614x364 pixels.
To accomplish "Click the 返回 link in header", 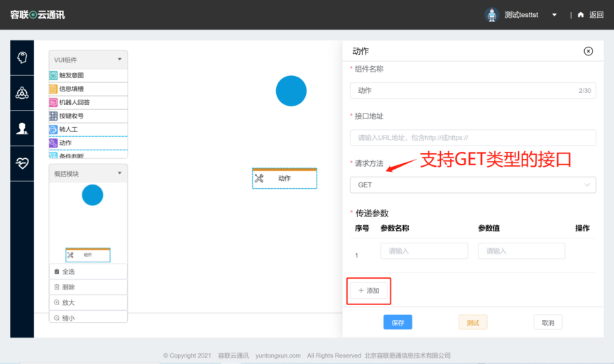I will point(596,15).
